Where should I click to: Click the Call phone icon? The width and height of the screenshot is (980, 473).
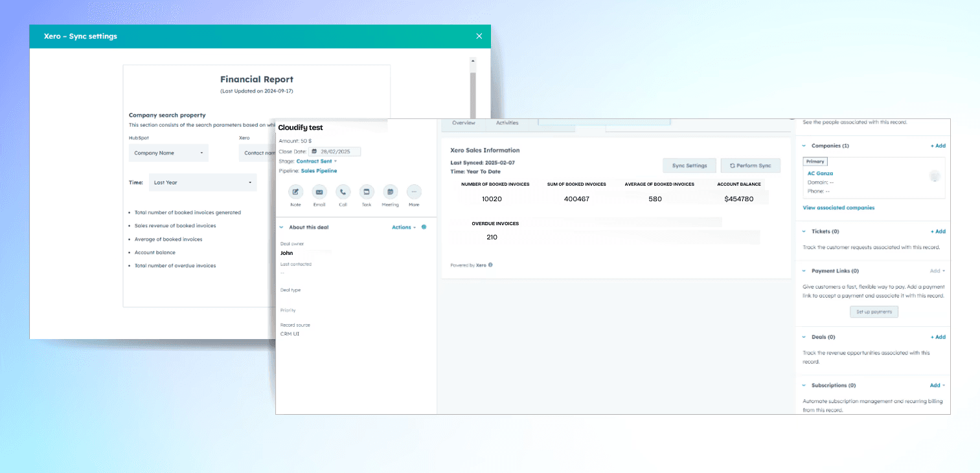[343, 192]
